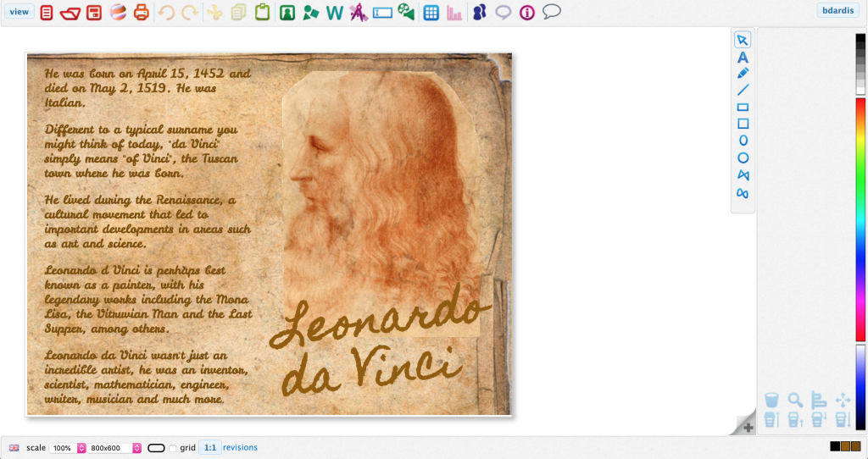This screenshot has width=868, height=459.
Task: Print the page with the printer icon
Action: point(142,12)
